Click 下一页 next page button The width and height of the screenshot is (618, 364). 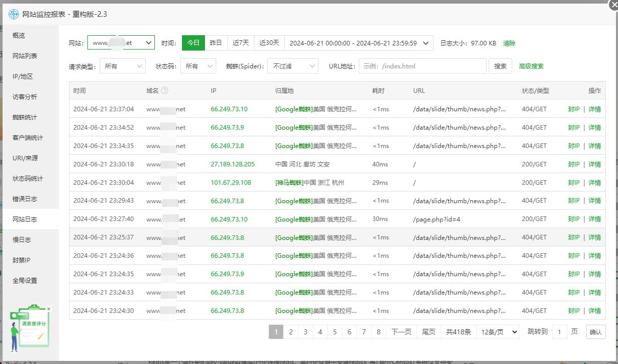click(401, 332)
